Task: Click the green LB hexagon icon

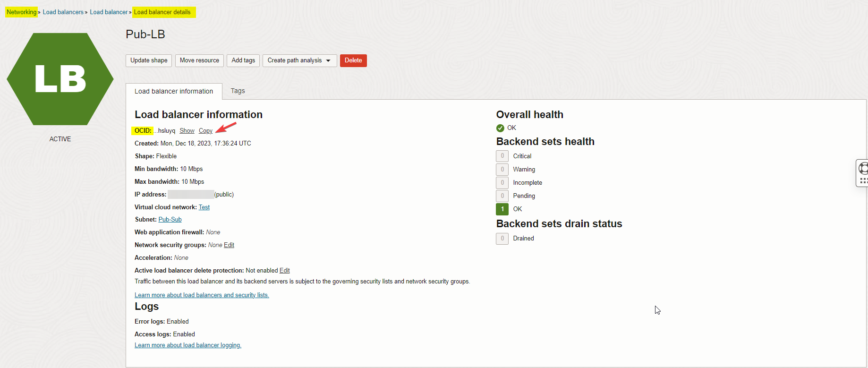Action: (x=60, y=79)
